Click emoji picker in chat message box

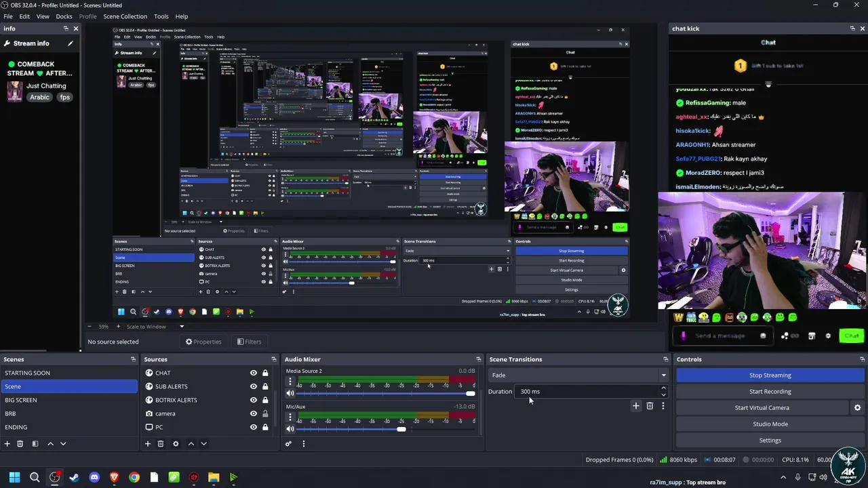tap(763, 335)
